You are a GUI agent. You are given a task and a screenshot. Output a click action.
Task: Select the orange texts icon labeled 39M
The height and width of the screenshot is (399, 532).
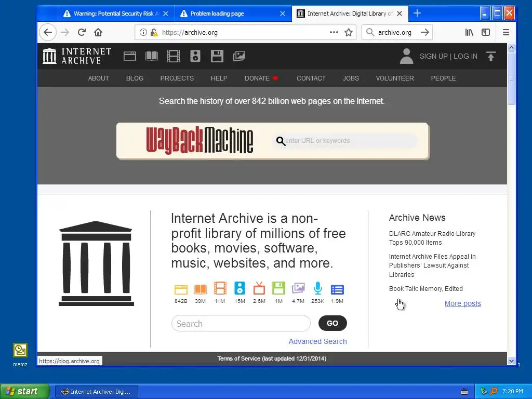point(201,289)
